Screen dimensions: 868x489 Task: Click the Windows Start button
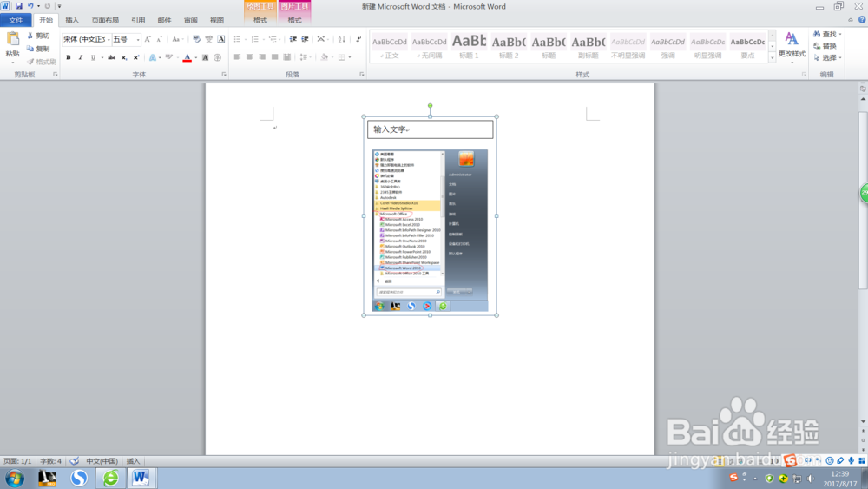coord(15,478)
